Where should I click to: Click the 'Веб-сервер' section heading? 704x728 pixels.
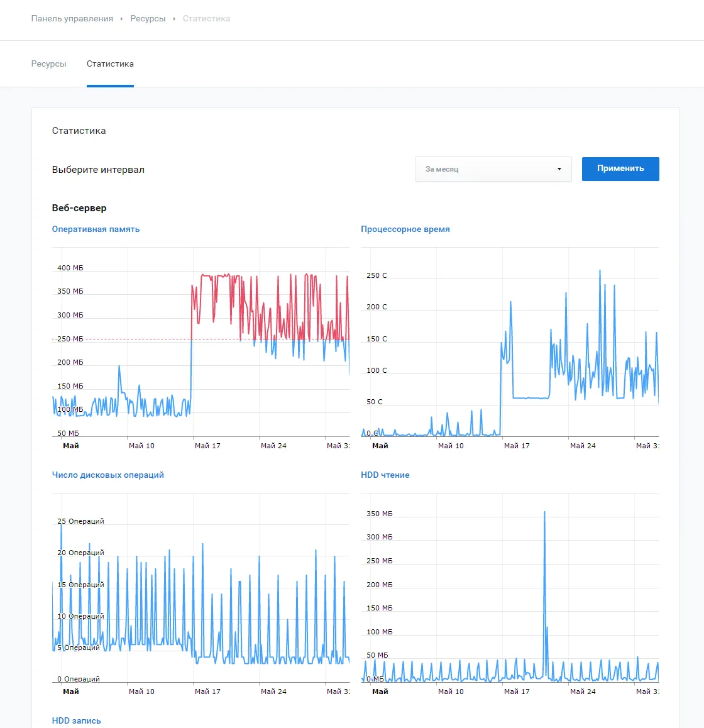pyautogui.click(x=79, y=208)
